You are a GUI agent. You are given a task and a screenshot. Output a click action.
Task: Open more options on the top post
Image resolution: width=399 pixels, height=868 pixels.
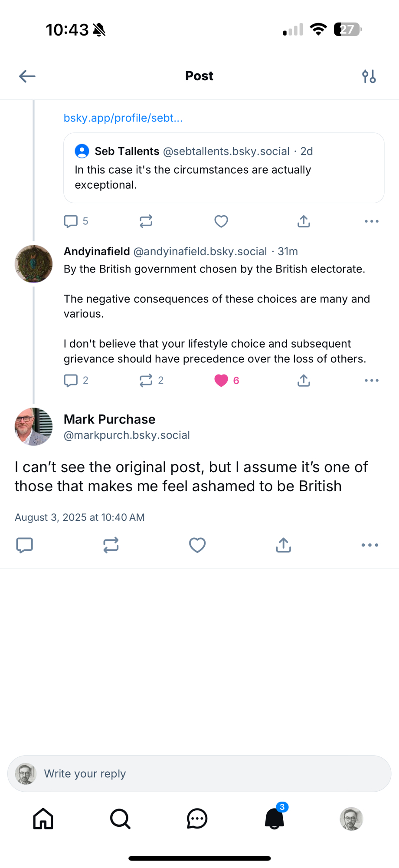pyautogui.click(x=371, y=221)
